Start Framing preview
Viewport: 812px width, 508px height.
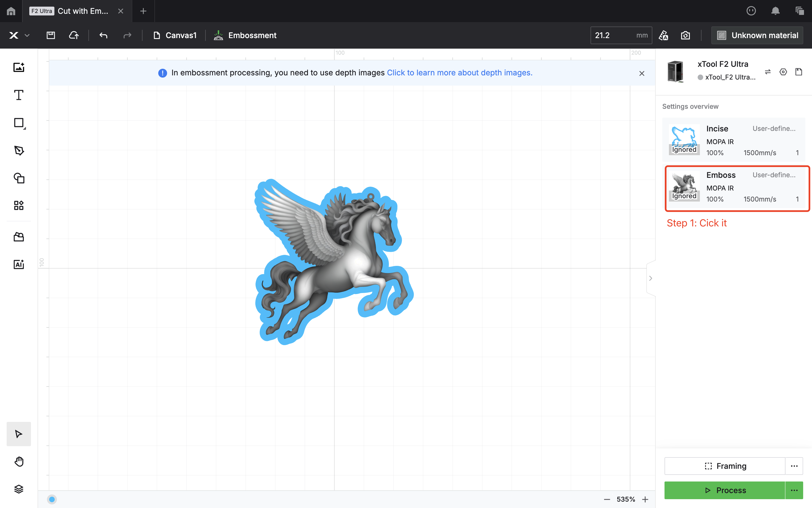coord(725,466)
